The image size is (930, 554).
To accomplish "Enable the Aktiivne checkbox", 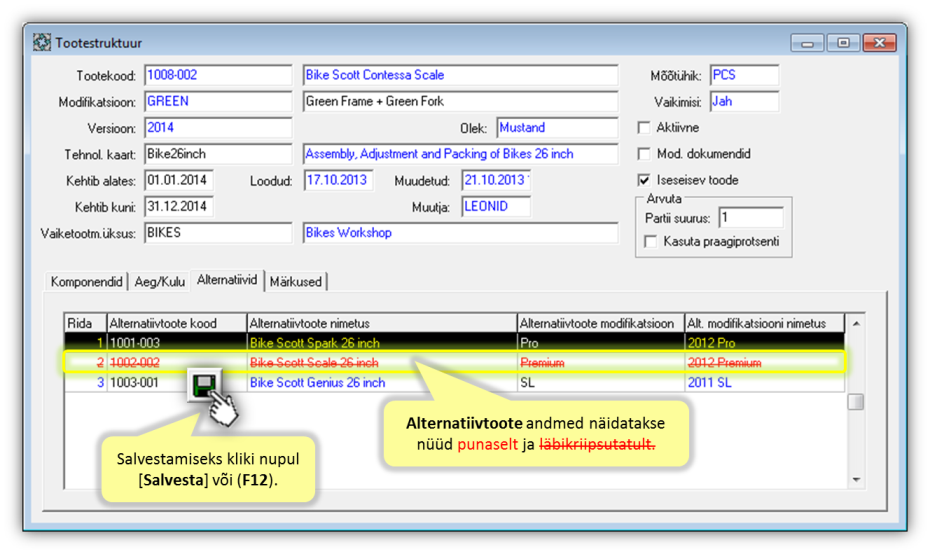I will coord(644,128).
